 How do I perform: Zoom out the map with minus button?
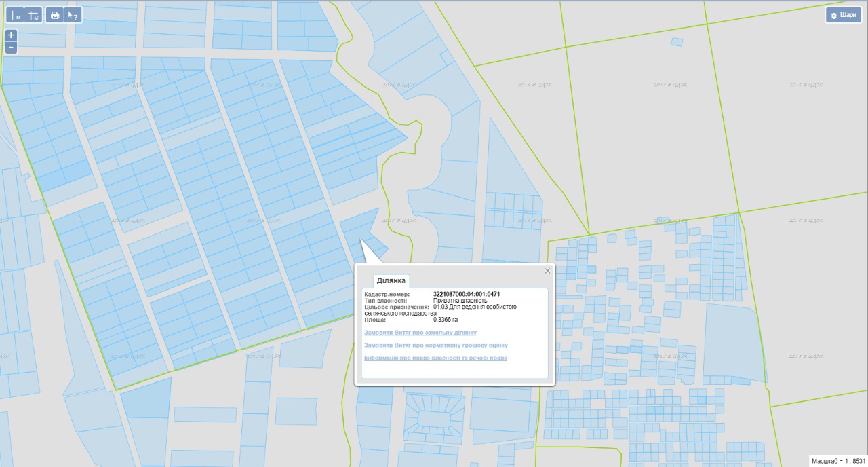pyautogui.click(x=11, y=48)
